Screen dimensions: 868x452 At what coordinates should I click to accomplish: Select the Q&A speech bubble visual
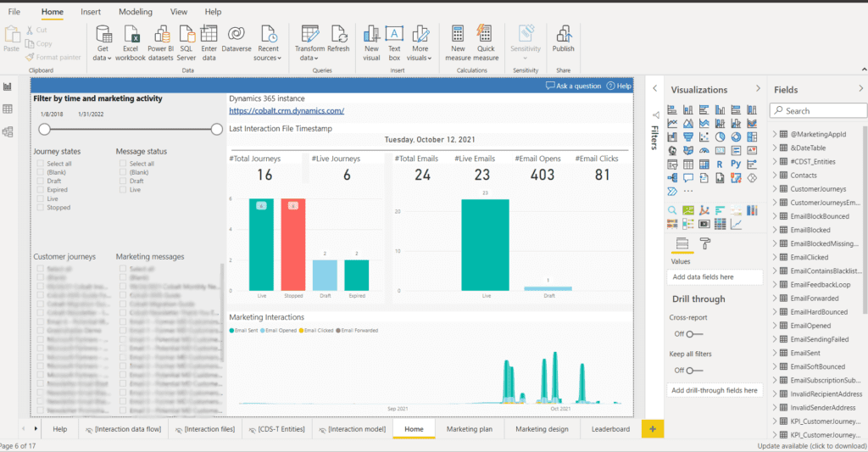tap(688, 178)
